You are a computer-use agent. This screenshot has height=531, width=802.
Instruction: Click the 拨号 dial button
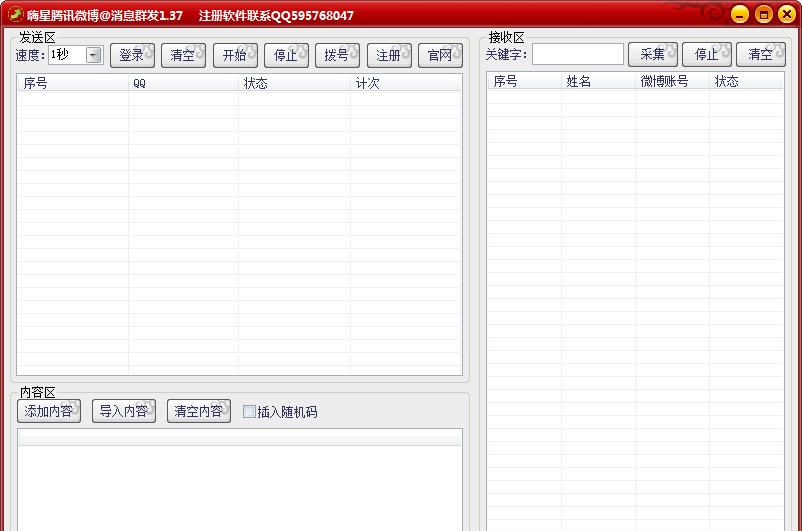click(338, 55)
